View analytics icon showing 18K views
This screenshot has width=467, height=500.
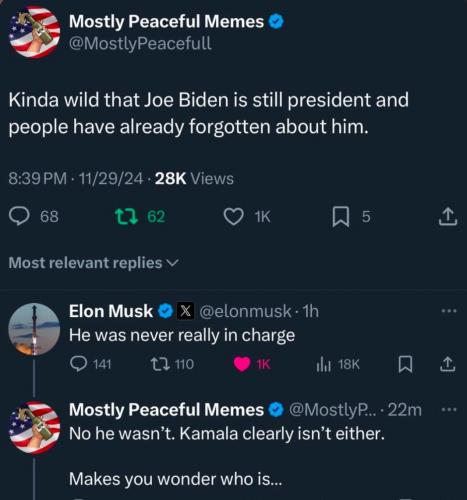pos(323,364)
